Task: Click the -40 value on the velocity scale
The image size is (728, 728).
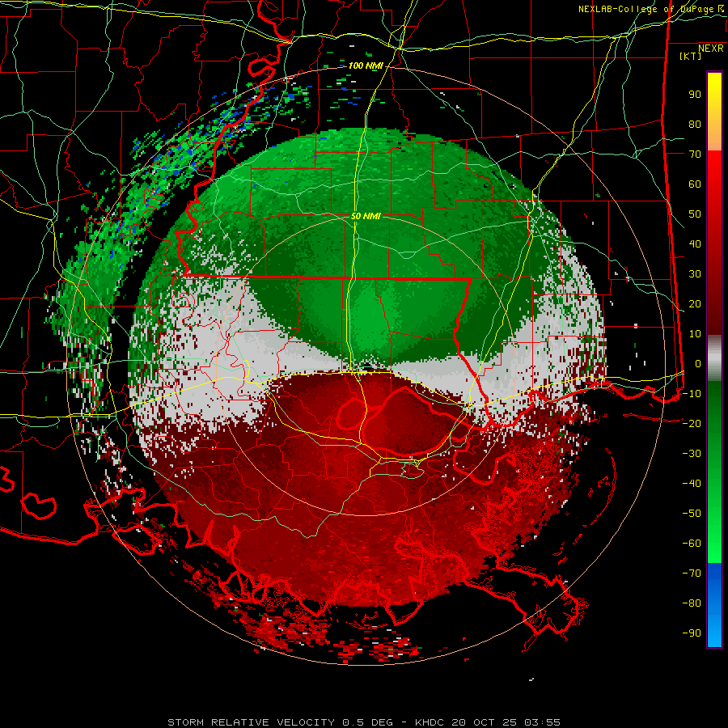Action: pyautogui.click(x=692, y=484)
